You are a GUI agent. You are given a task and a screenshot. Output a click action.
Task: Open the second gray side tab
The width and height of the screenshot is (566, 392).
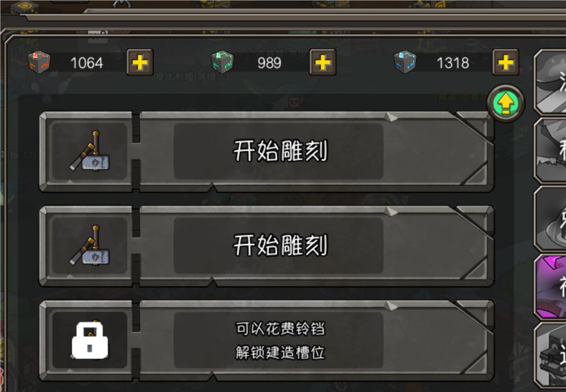pyautogui.click(x=550, y=150)
